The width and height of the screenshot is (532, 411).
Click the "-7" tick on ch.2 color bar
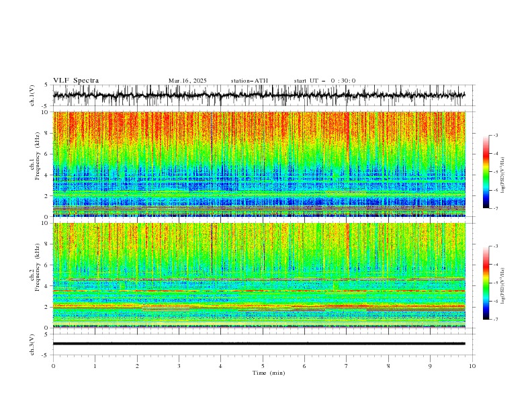tap(496, 319)
